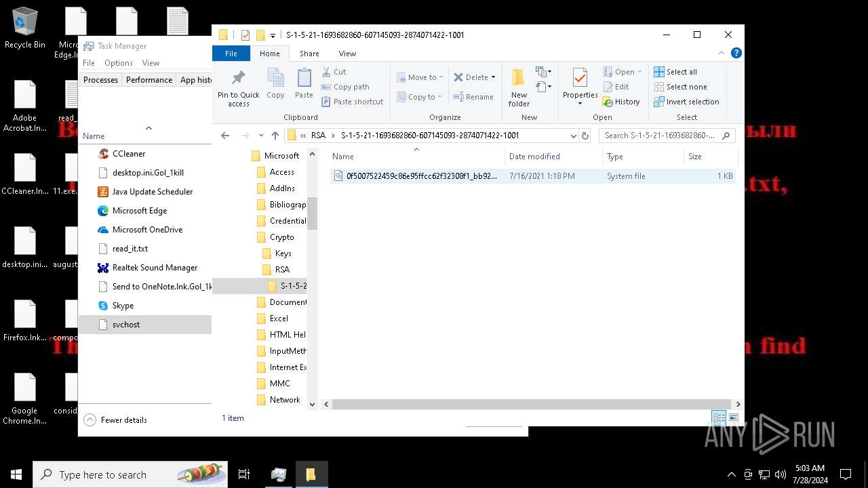Switch to Details view layout icon

(x=718, y=418)
